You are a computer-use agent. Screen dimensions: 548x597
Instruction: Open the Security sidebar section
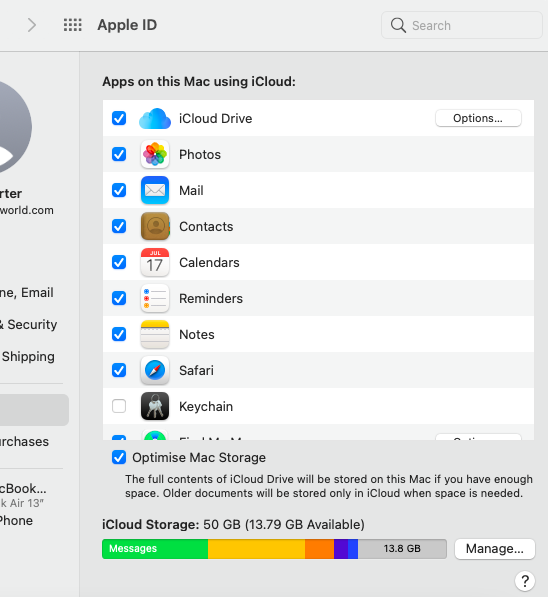(29, 324)
